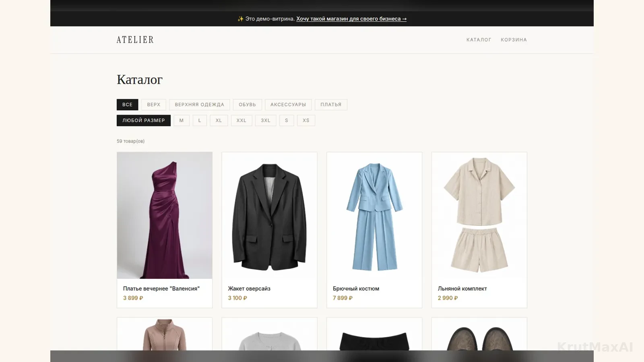Open the blue trouser suit image

(x=374, y=215)
